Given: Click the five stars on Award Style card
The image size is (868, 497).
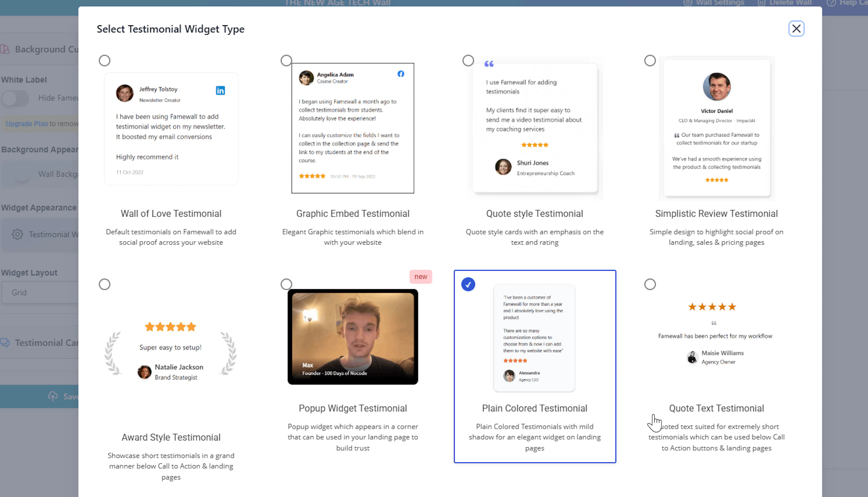Looking at the screenshot, I should click(171, 327).
